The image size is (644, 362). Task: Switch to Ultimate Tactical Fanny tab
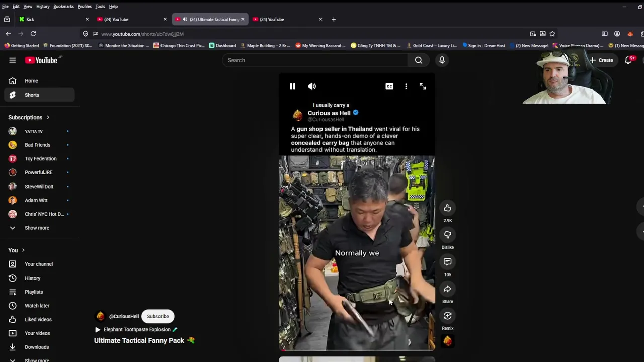click(210, 19)
